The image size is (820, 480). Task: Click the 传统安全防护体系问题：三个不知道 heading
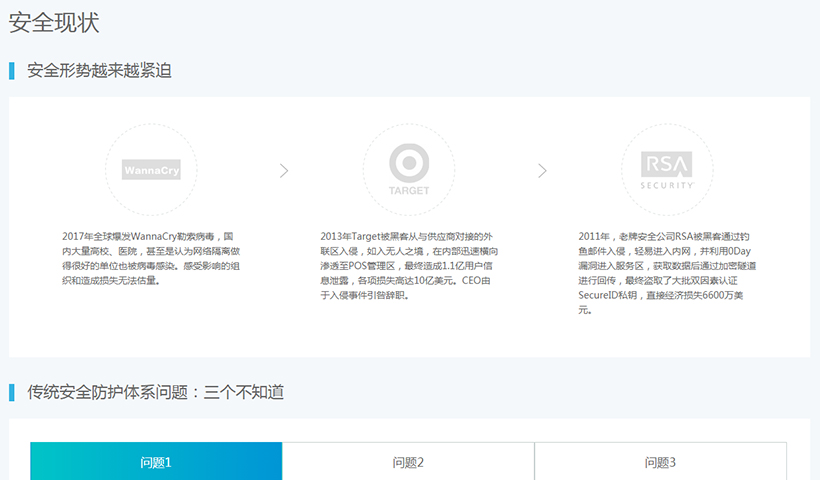tap(155, 392)
